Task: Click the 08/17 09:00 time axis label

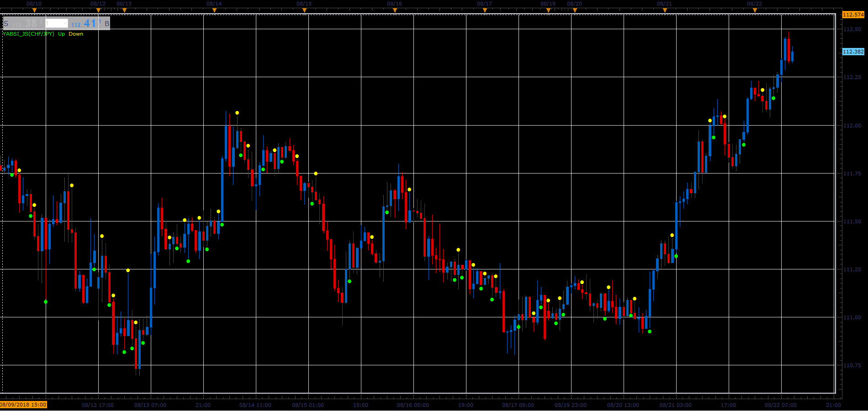Action: pyautogui.click(x=518, y=405)
